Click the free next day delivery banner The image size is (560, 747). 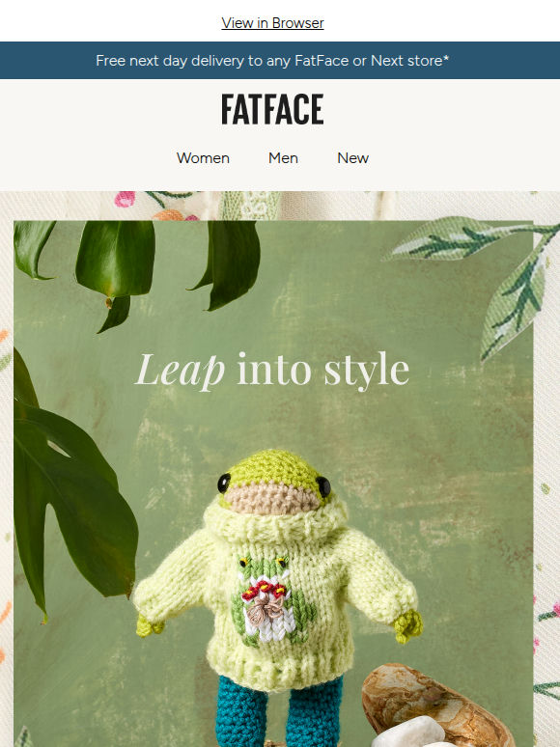click(x=280, y=61)
